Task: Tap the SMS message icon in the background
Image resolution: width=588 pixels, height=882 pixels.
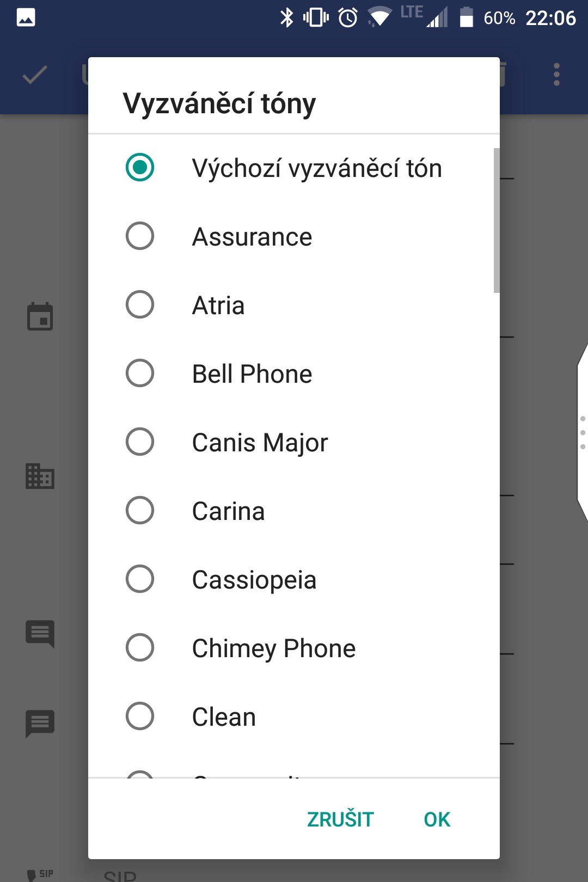Action: [x=39, y=634]
